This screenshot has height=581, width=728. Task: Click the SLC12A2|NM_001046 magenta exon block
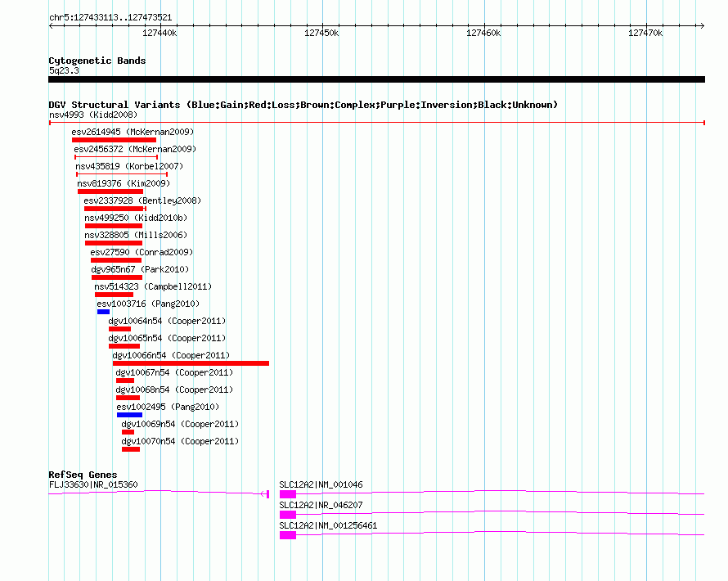coord(288,494)
